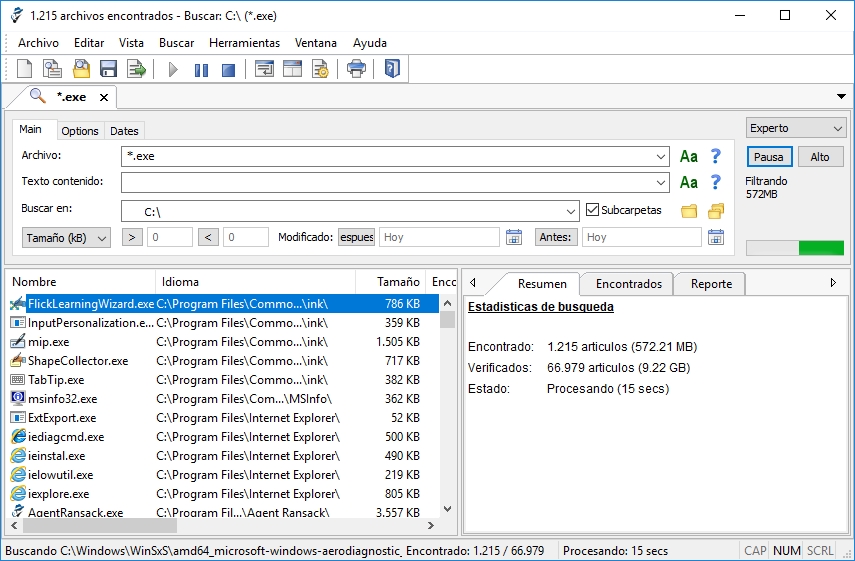Close the *.exe search tab
The height and width of the screenshot is (561, 855).
click(x=104, y=98)
